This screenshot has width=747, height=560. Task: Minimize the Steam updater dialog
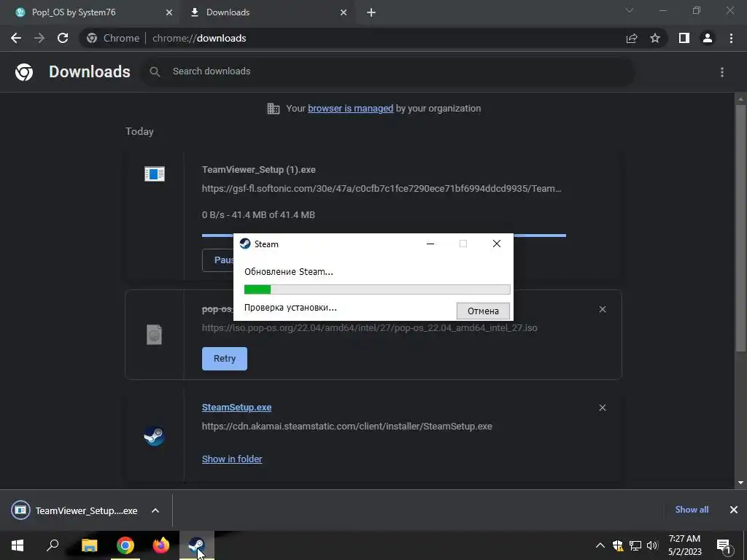click(430, 244)
